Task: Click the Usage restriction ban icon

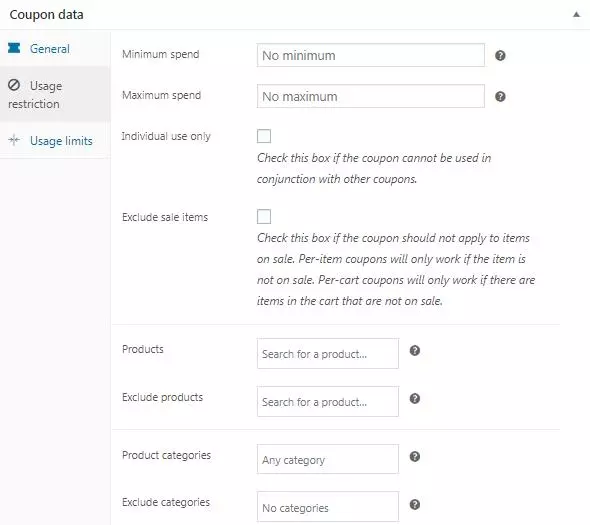Action: (14, 85)
